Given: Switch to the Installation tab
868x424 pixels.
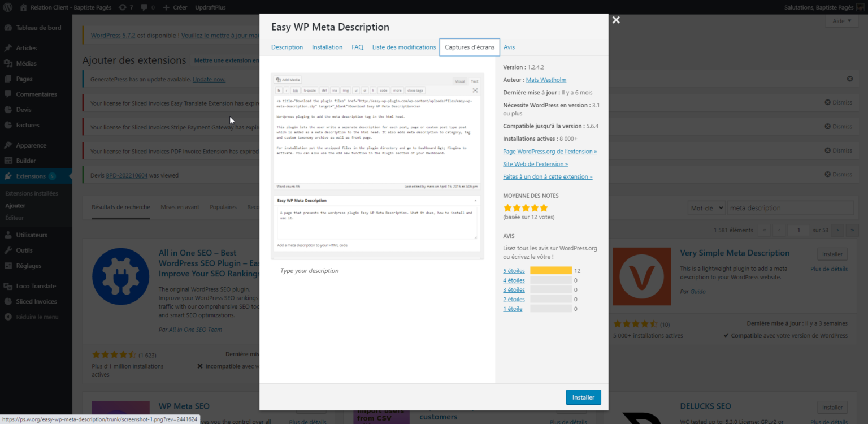Looking at the screenshot, I should point(327,47).
